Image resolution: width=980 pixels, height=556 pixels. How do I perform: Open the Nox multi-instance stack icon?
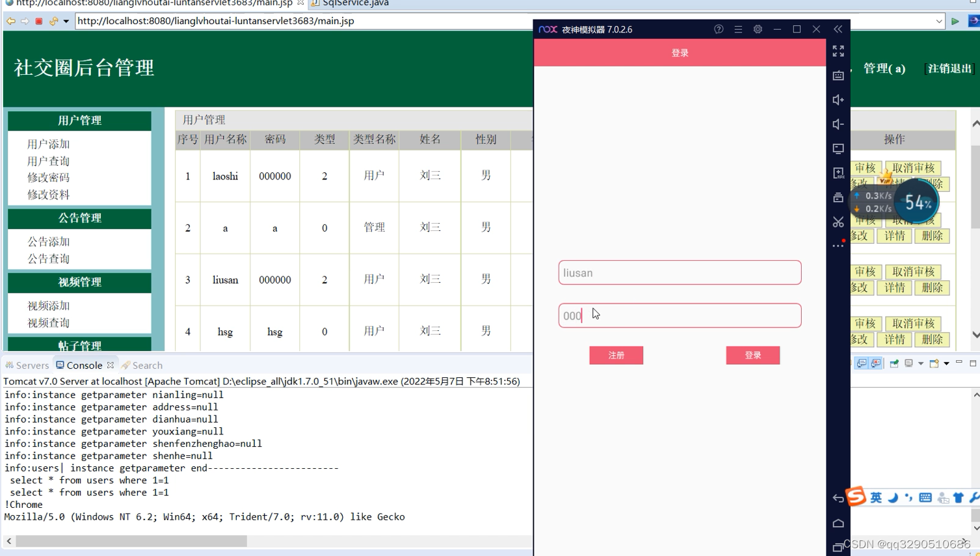[838, 197]
